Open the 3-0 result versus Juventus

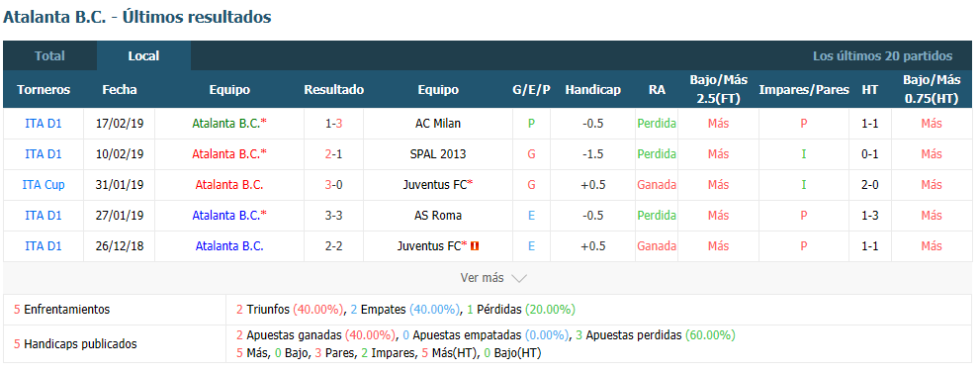click(333, 184)
